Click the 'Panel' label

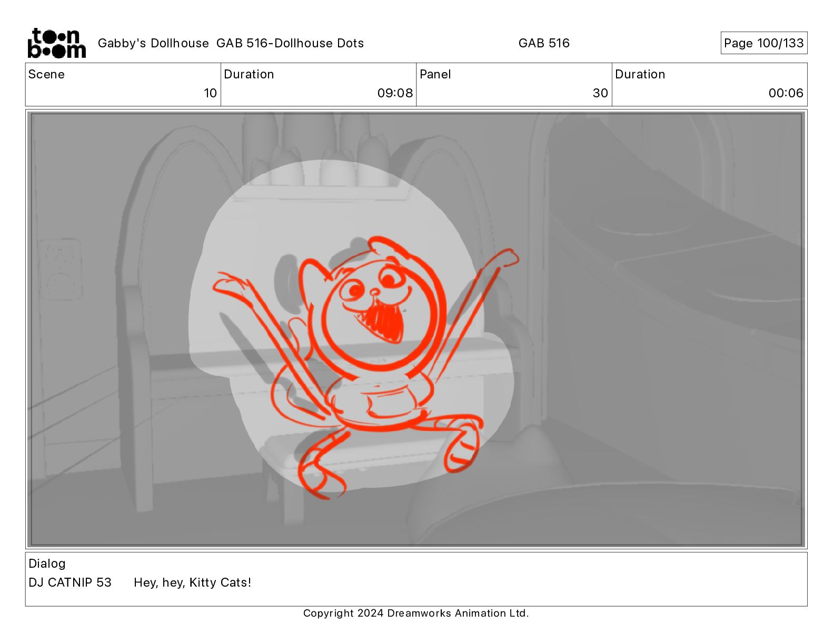[x=435, y=74]
